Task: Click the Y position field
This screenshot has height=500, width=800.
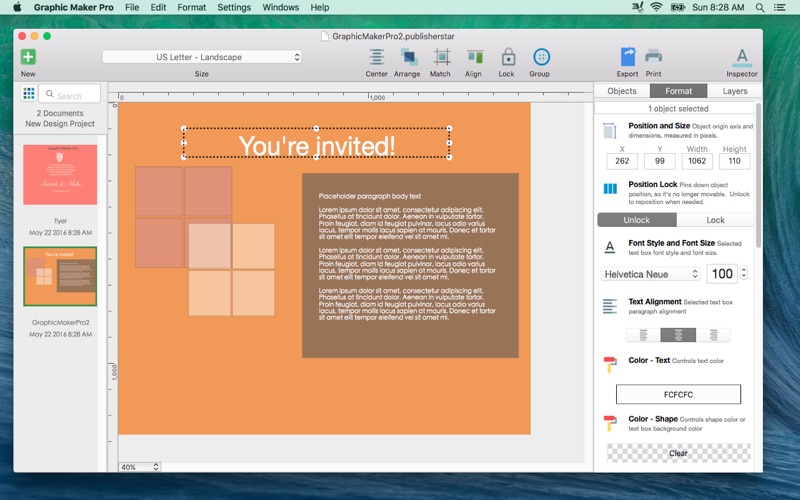Action: click(660, 161)
